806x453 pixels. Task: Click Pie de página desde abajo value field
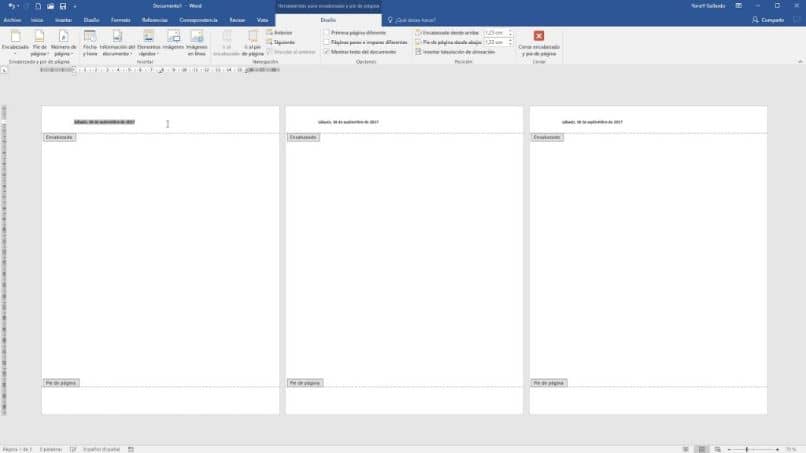click(495, 42)
